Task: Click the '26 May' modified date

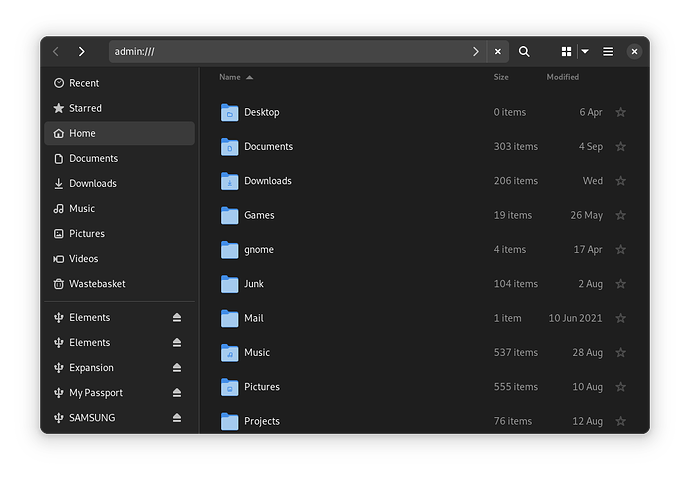Action: [587, 215]
